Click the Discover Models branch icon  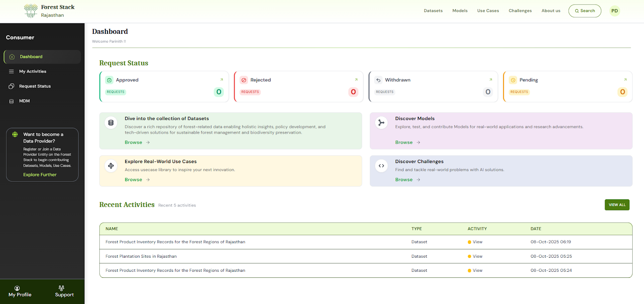pyautogui.click(x=381, y=123)
